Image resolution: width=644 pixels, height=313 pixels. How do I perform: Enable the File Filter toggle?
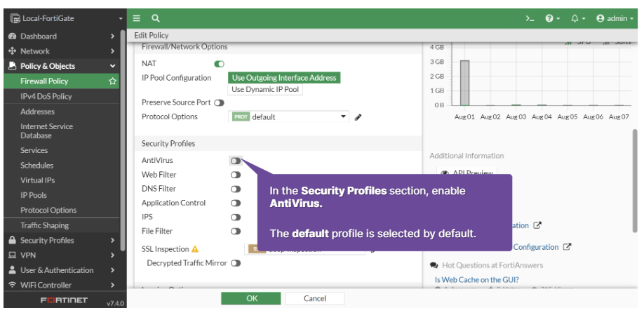coord(235,232)
